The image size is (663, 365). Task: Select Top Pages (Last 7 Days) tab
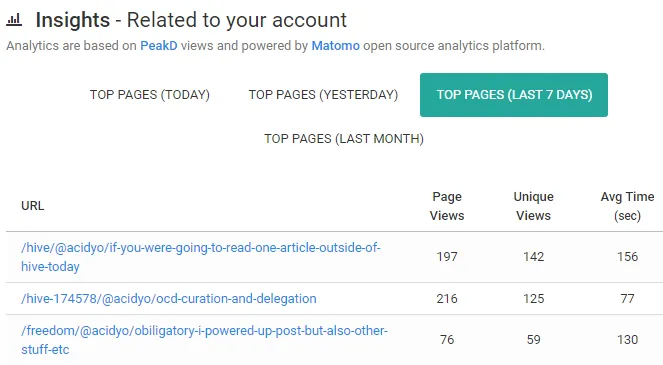(x=514, y=95)
